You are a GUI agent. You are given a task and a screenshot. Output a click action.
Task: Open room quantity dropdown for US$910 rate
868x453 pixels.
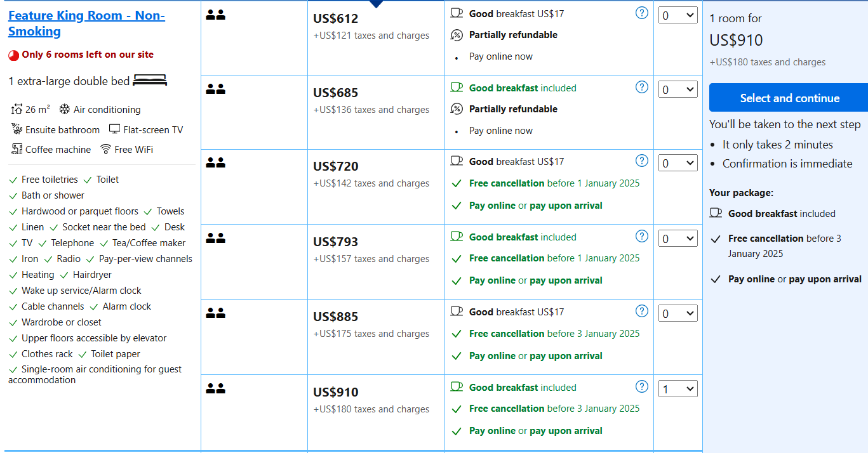pyautogui.click(x=678, y=389)
